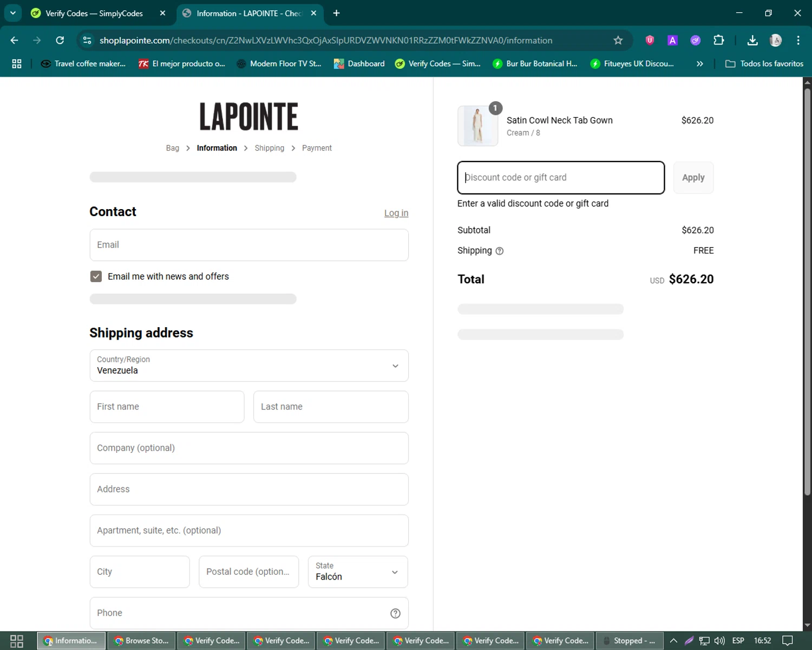Image resolution: width=812 pixels, height=650 pixels.
Task: Open Windows notification center
Action: pyautogui.click(x=788, y=641)
